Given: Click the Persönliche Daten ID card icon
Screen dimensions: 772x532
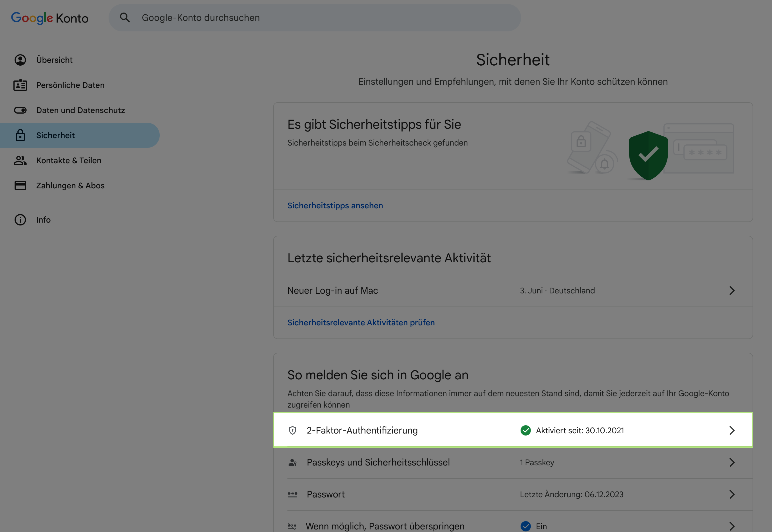Looking at the screenshot, I should [20, 85].
